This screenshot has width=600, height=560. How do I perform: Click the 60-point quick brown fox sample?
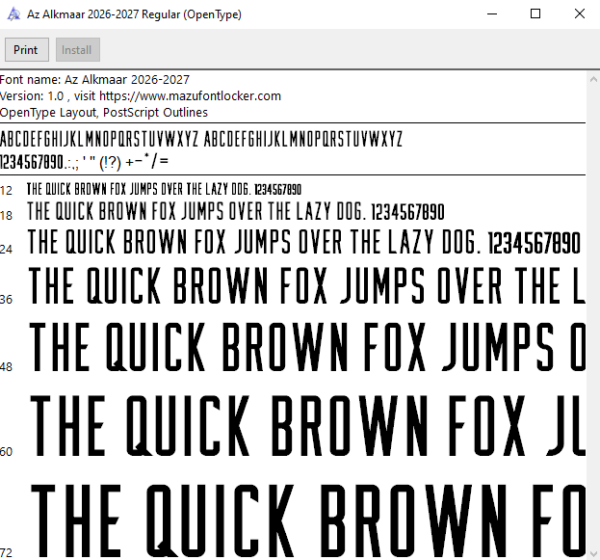pos(308,426)
